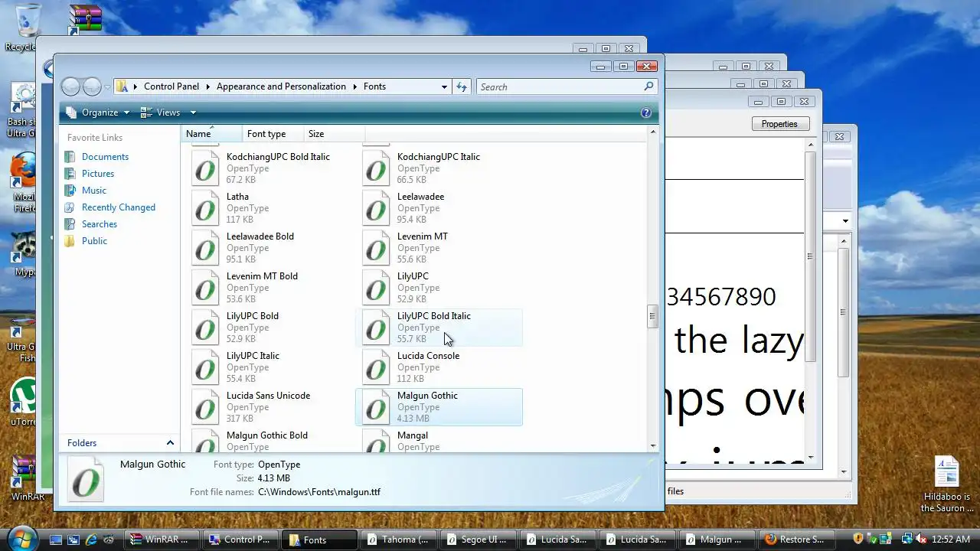Select the LilyUPC font icon
This screenshot has width=980, height=551.
(376, 288)
